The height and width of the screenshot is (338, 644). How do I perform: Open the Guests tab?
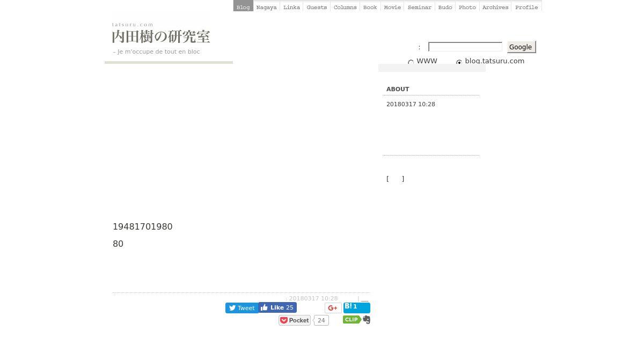coord(317,6)
